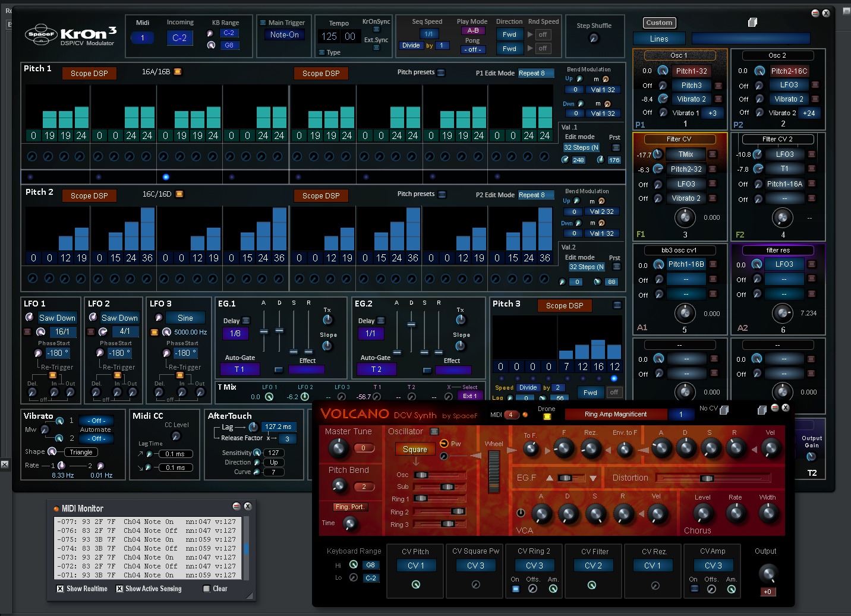Adjust the EG.1 Attack slider
The width and height of the screenshot is (851, 616).
pyautogui.click(x=264, y=331)
